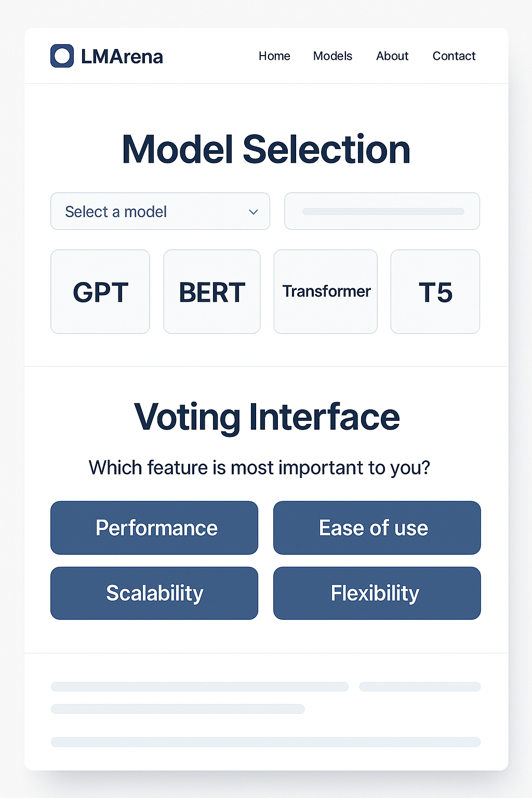The width and height of the screenshot is (532, 798).
Task: Click the LMArena logo icon
Action: coord(62,56)
